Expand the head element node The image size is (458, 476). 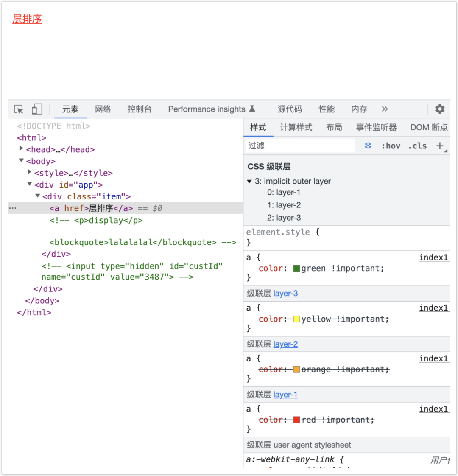(x=21, y=148)
